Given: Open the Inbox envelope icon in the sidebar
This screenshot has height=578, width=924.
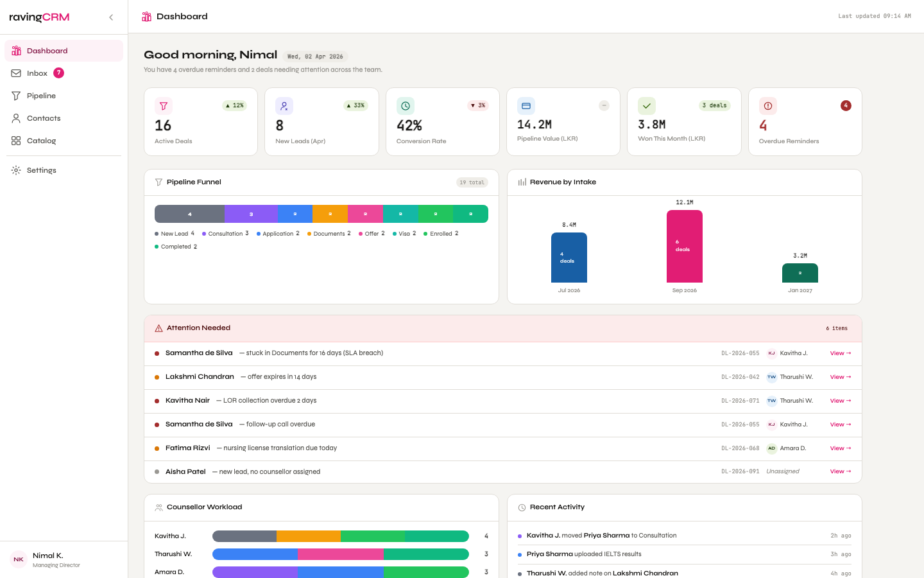Looking at the screenshot, I should pyautogui.click(x=16, y=73).
